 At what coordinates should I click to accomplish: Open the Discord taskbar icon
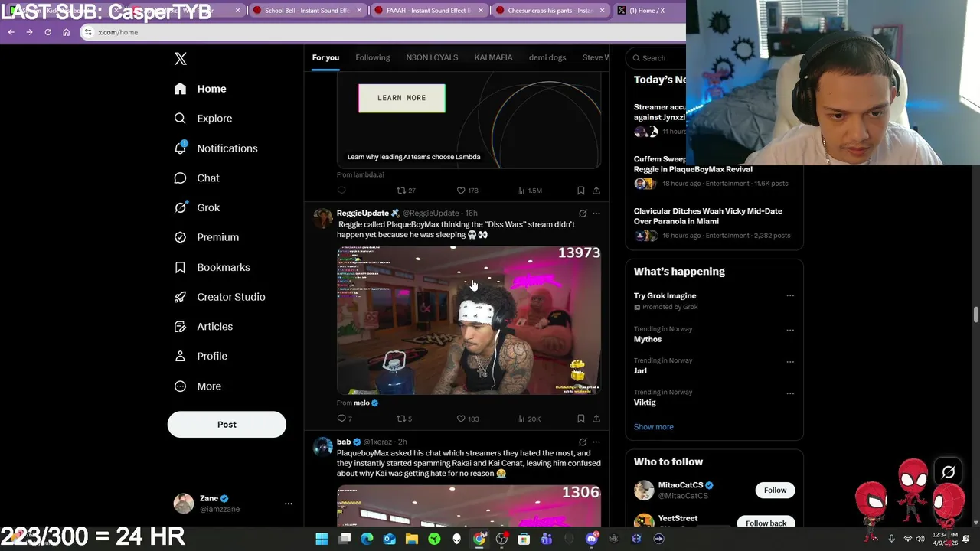(591, 539)
